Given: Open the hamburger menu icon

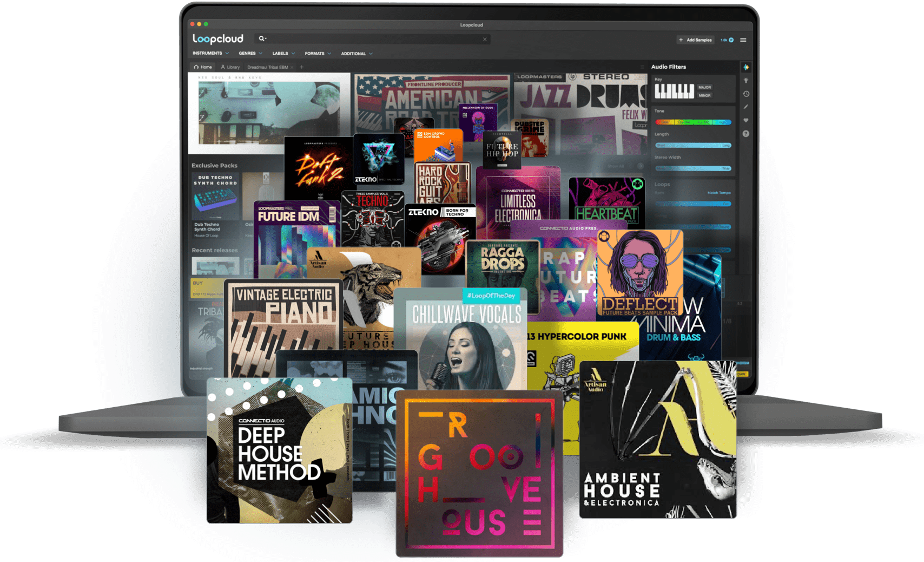Looking at the screenshot, I should coord(743,40).
